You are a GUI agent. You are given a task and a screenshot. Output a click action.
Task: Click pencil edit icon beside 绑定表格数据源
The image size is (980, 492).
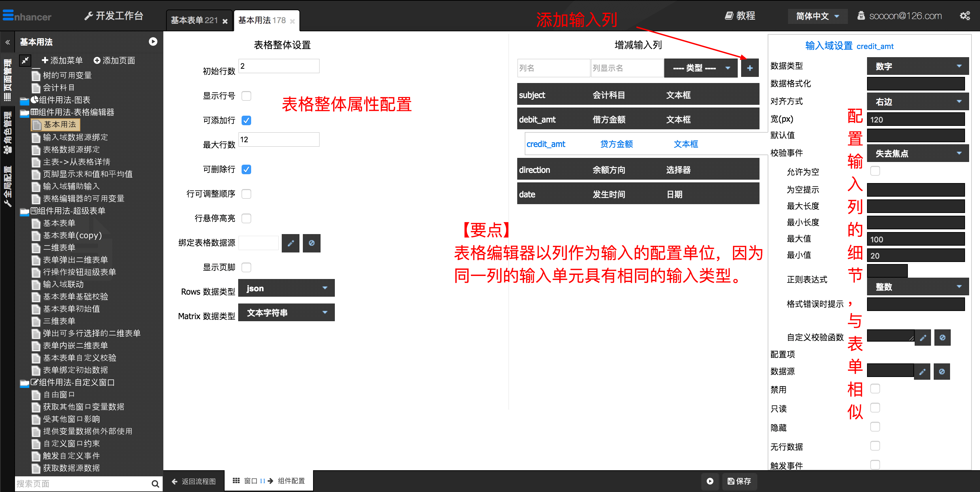pos(290,243)
